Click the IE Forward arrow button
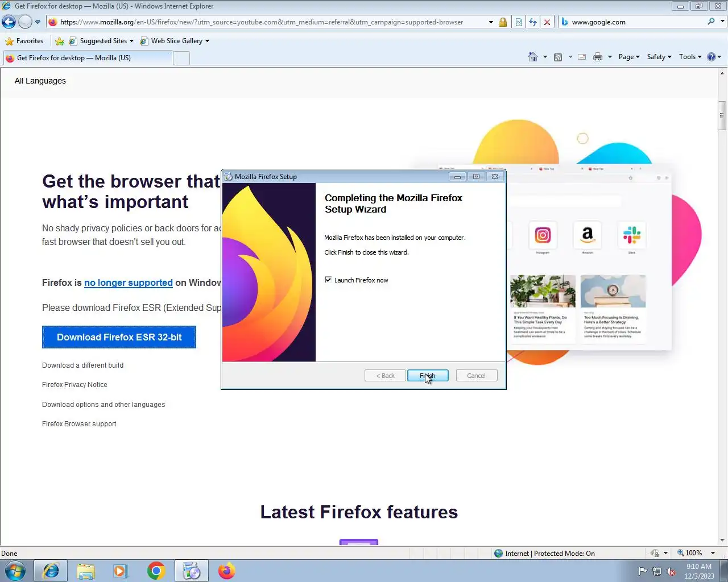 tap(25, 22)
